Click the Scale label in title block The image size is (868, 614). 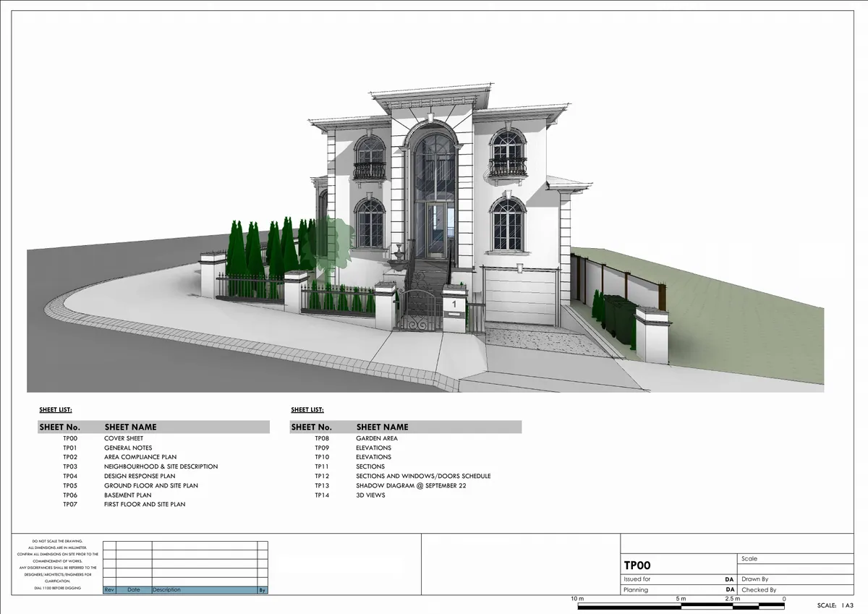tap(749, 558)
